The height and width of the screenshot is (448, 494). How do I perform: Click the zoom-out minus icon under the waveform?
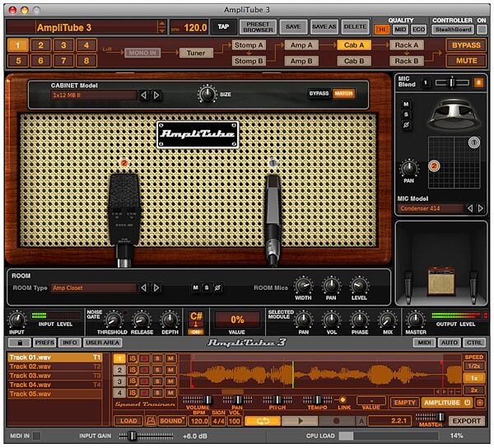tap(458, 392)
